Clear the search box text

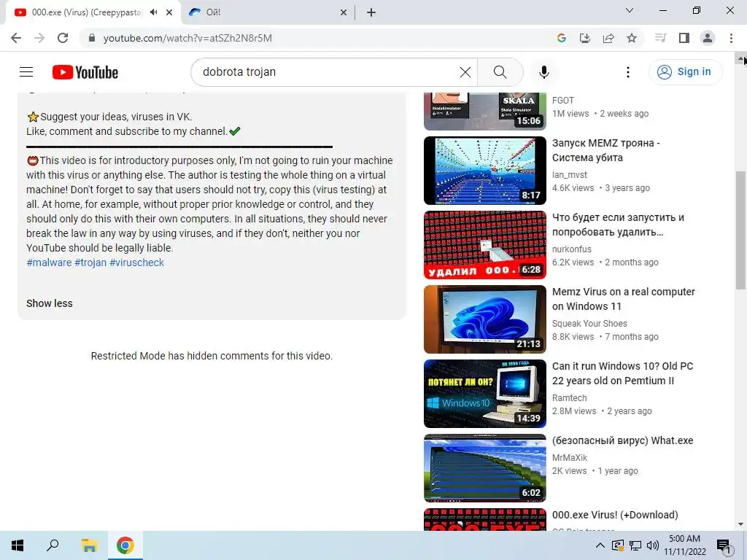tap(465, 72)
